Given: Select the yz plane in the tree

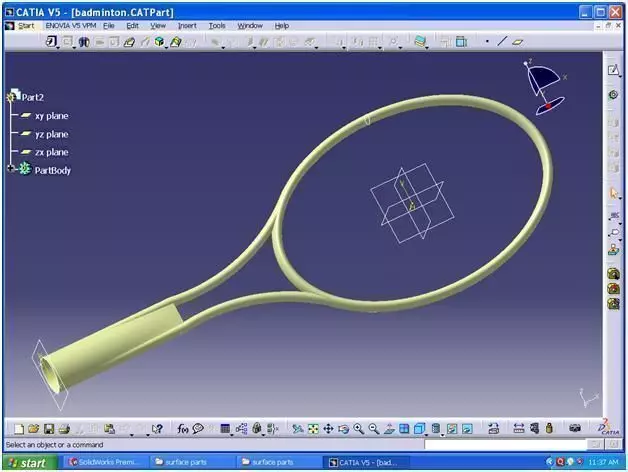Looking at the screenshot, I should tap(51, 134).
